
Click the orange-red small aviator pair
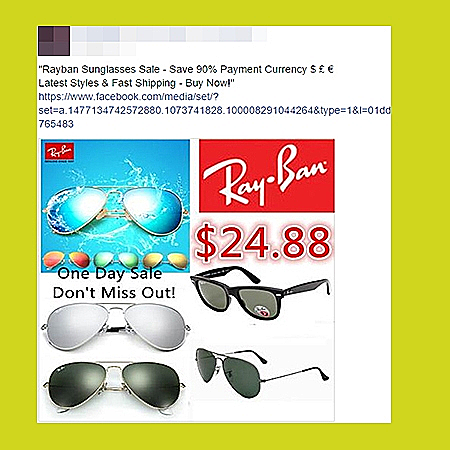click(x=67, y=259)
